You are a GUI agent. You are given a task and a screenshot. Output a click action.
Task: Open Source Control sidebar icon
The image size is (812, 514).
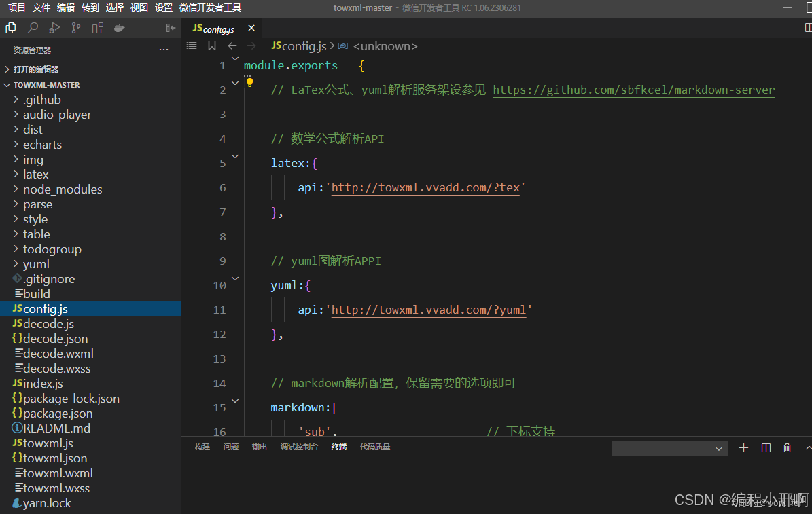75,28
